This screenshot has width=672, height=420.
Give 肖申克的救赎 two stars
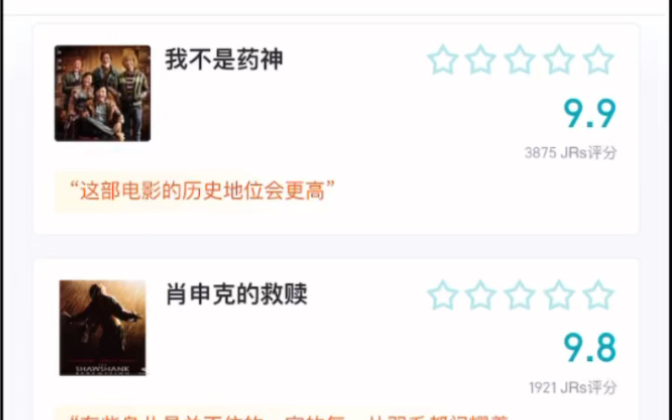(480, 295)
